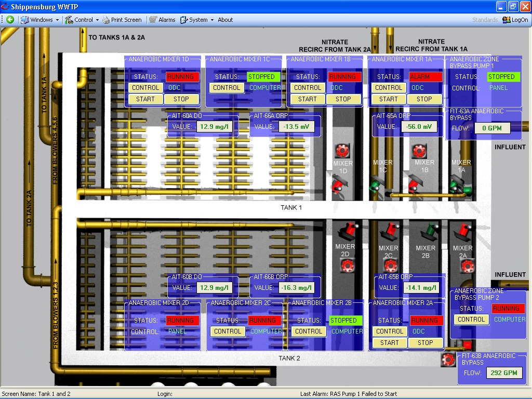Click CONTROL for Anaerobic Zone Bypass Pump 2
The height and width of the screenshot is (399, 532).
[471, 320]
